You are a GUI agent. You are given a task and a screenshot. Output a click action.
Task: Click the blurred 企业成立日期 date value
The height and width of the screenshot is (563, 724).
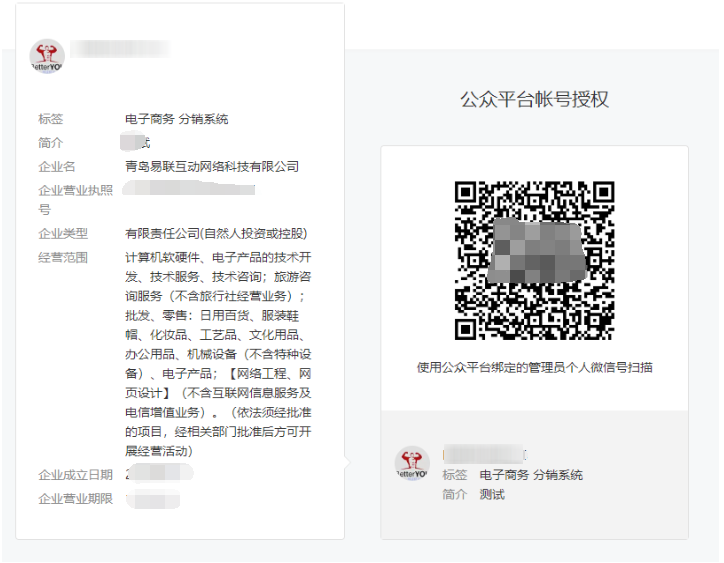(x=148, y=474)
